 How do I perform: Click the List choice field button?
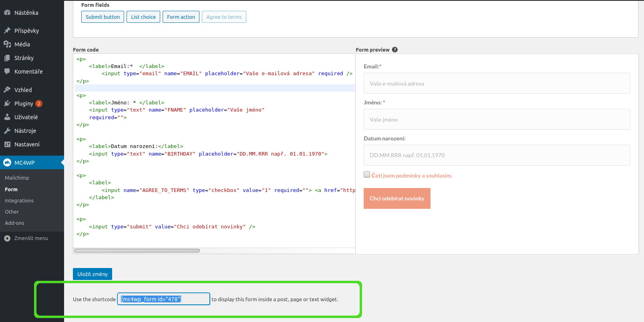click(x=143, y=17)
